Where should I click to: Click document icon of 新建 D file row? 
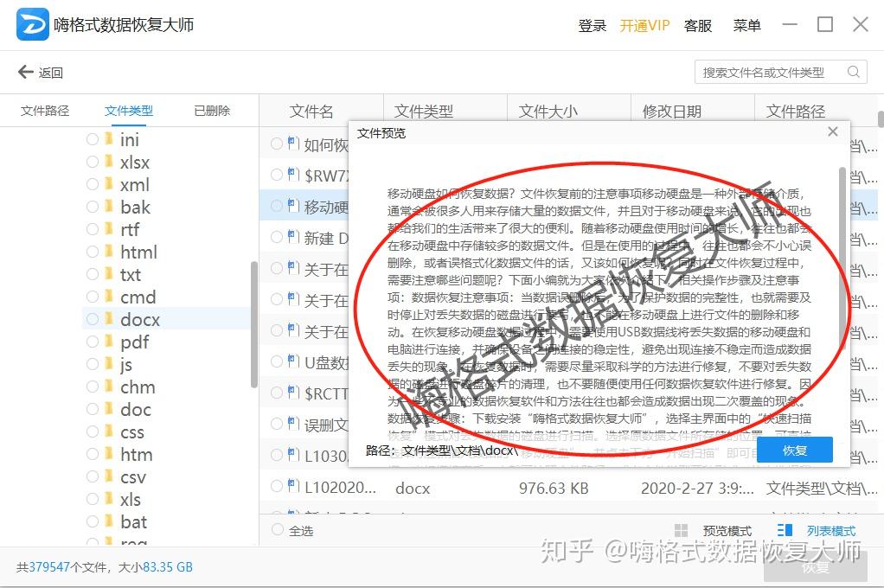point(293,236)
